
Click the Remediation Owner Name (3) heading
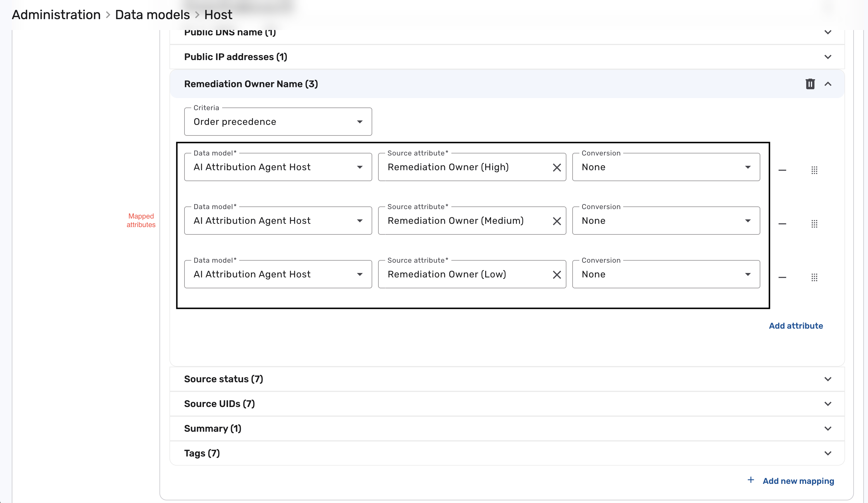(x=251, y=84)
